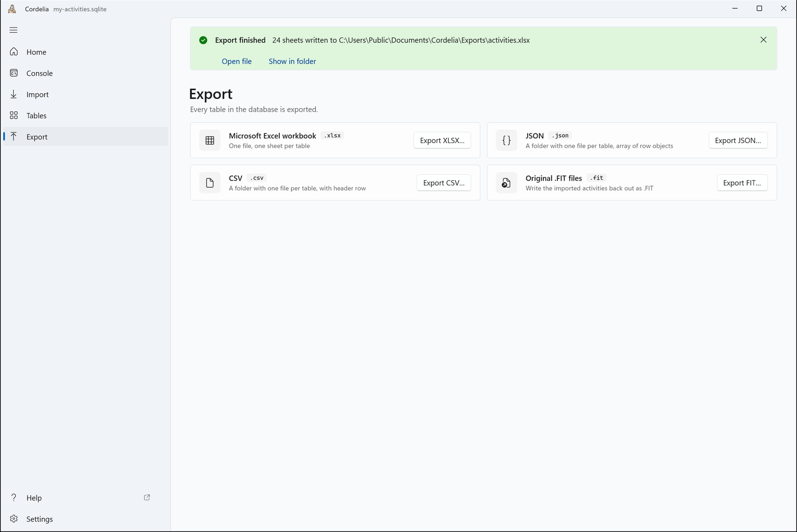Click the .csv extension tag
The height and width of the screenshot is (532, 797).
pos(256,178)
